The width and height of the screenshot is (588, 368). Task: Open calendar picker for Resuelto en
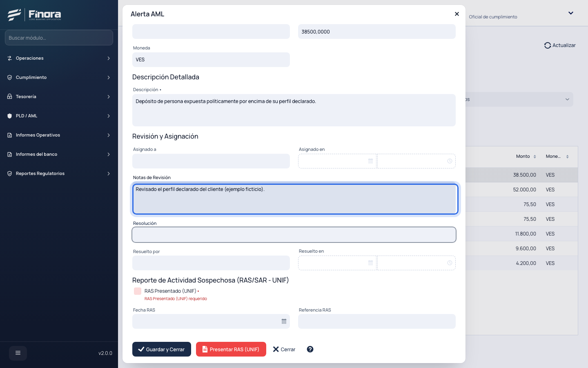point(370,263)
